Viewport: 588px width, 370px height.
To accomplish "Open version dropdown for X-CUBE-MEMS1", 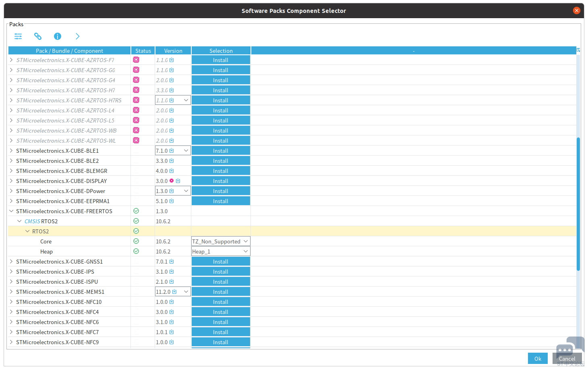I will coord(186,291).
